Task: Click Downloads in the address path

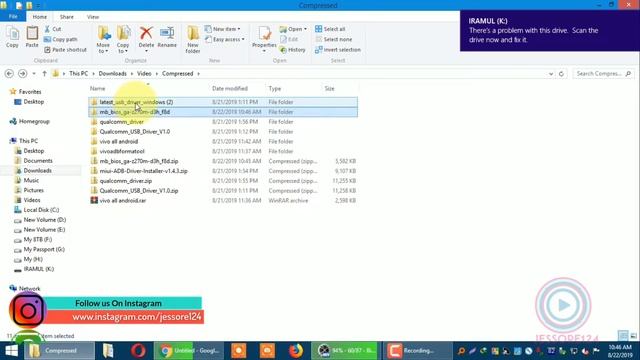Action: (x=113, y=73)
